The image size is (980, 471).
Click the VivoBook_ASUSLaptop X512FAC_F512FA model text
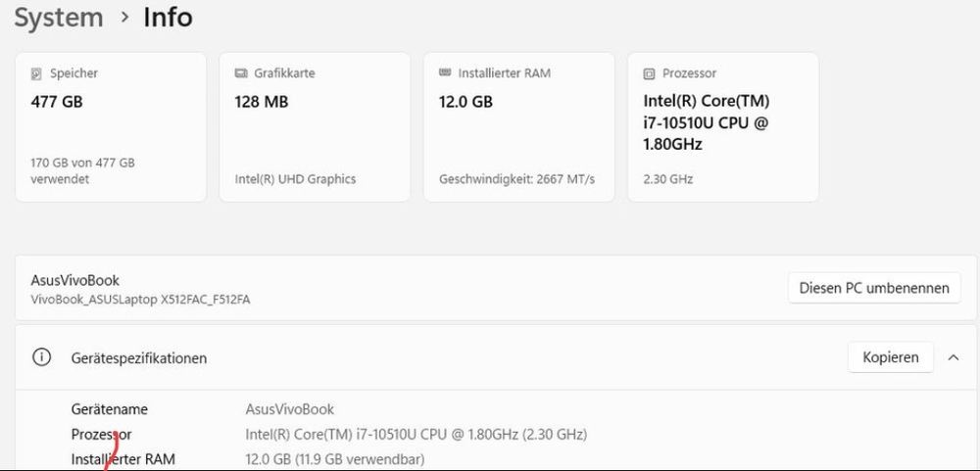tap(140, 300)
